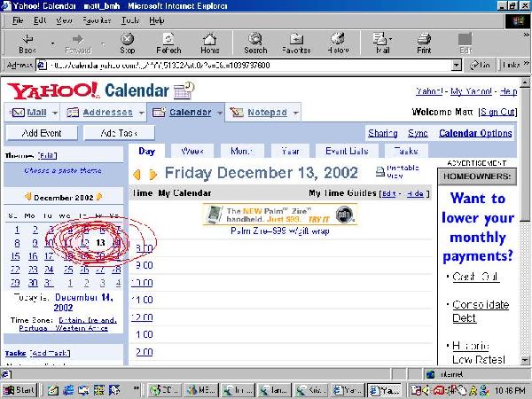Viewport: 532px width, 399px height.
Task: Open View menu
Action: (64, 20)
